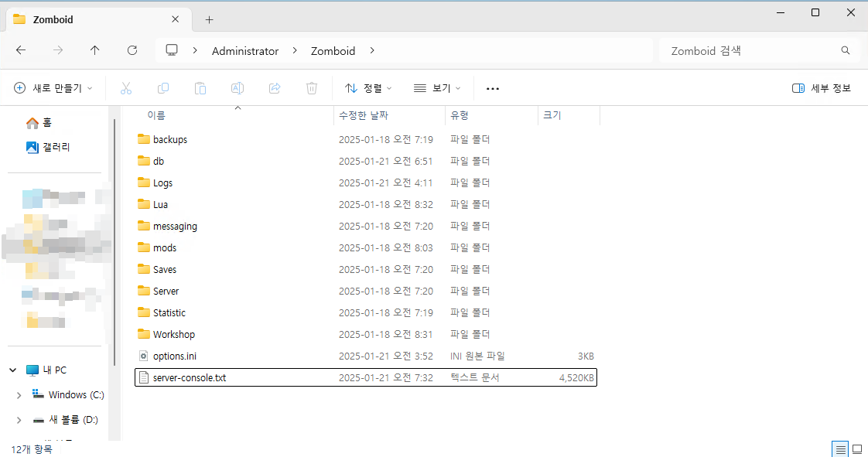Select the Saves folder name
This screenshot has width=868, height=457.
[165, 269]
